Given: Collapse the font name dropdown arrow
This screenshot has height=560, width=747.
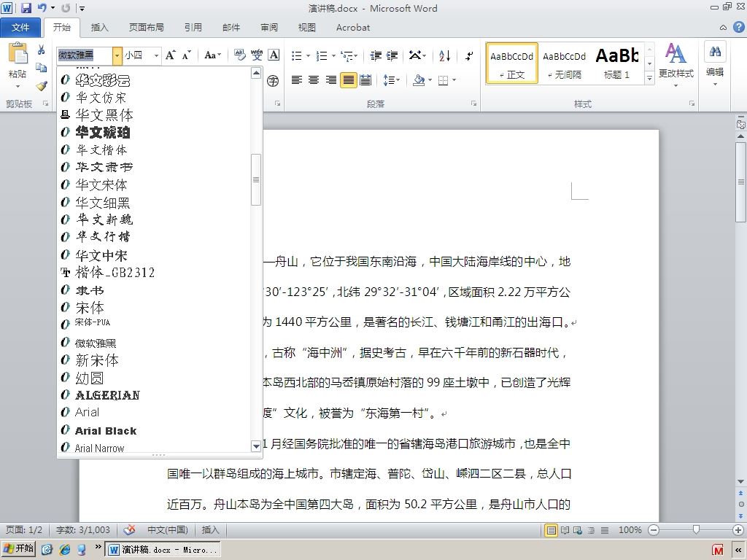Looking at the screenshot, I should coord(117,55).
